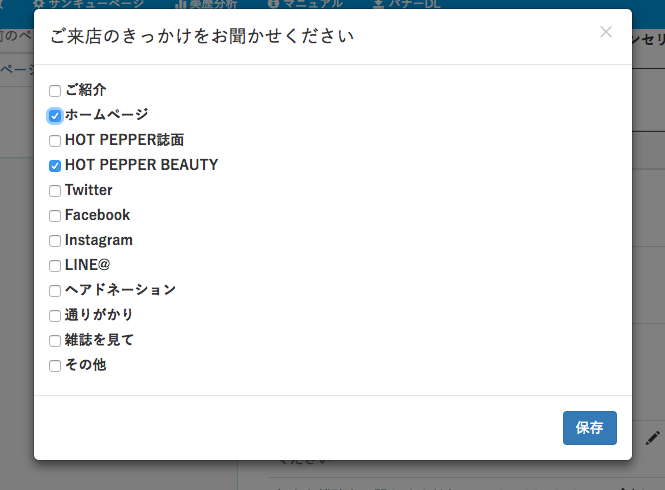Click the 保存 save button
665x490 pixels.
(590, 428)
